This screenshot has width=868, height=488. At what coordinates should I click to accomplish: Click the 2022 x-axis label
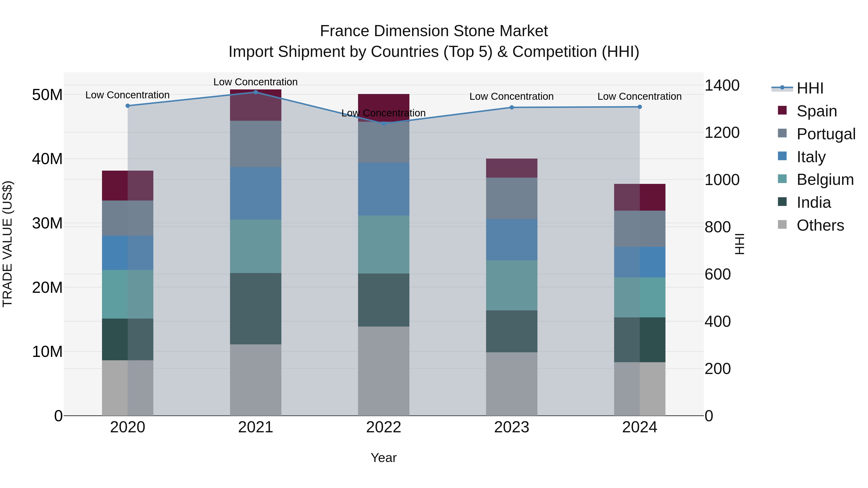click(383, 427)
